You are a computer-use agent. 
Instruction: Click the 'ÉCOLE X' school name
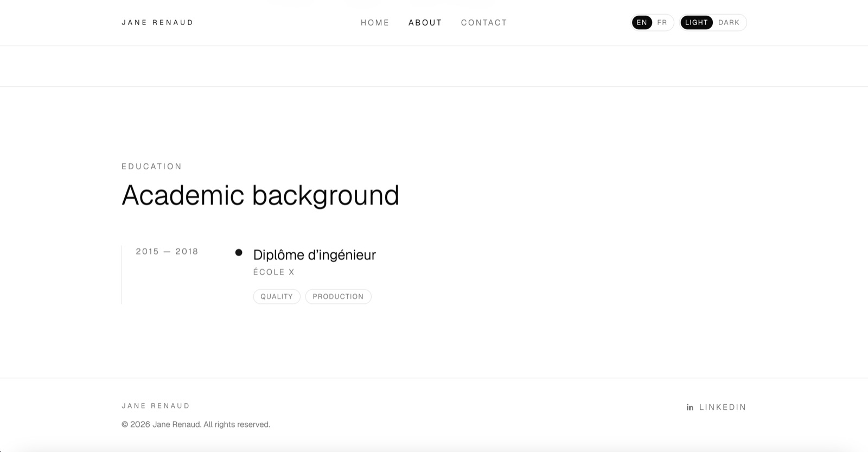click(274, 272)
